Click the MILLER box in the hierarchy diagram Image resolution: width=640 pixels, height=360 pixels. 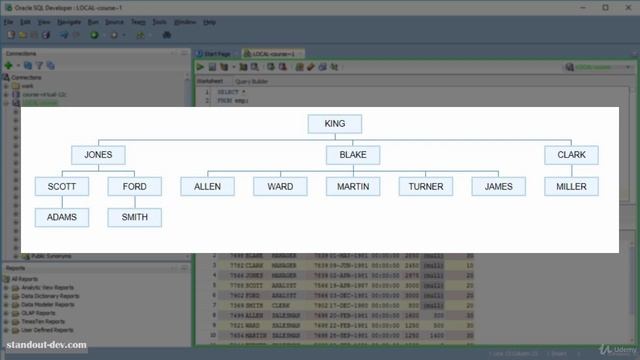[x=571, y=187]
